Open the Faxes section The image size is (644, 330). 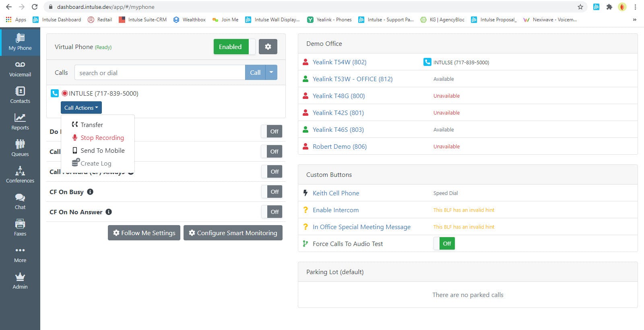(x=20, y=228)
